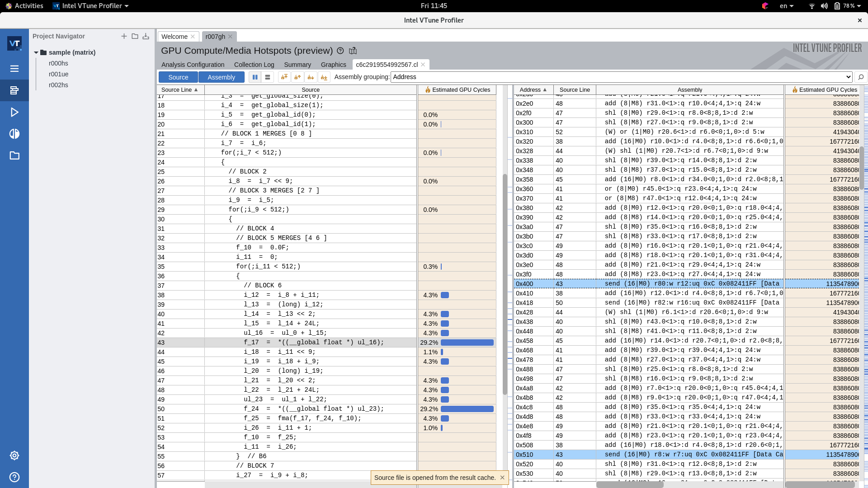
Task: Open the Assembly grouping dropdown
Action: (x=621, y=77)
